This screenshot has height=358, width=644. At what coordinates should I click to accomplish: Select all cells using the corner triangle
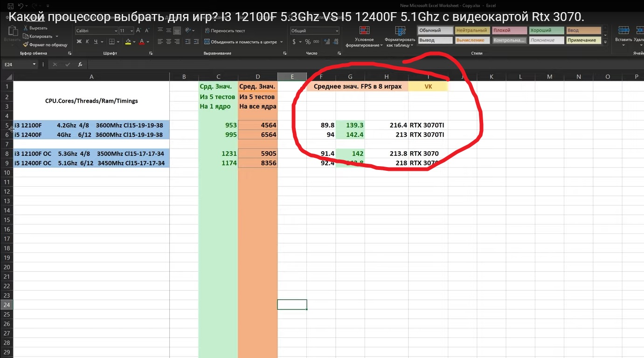coord(9,77)
